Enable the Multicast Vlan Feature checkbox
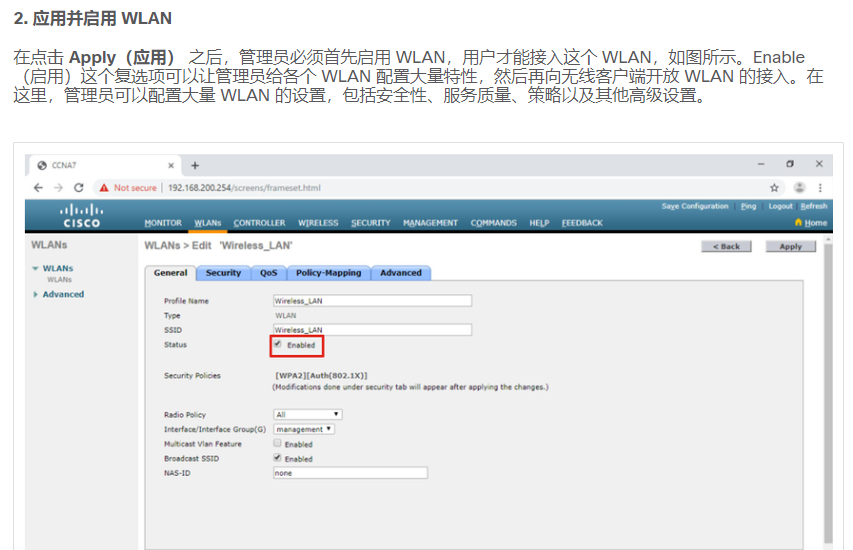 pos(278,443)
